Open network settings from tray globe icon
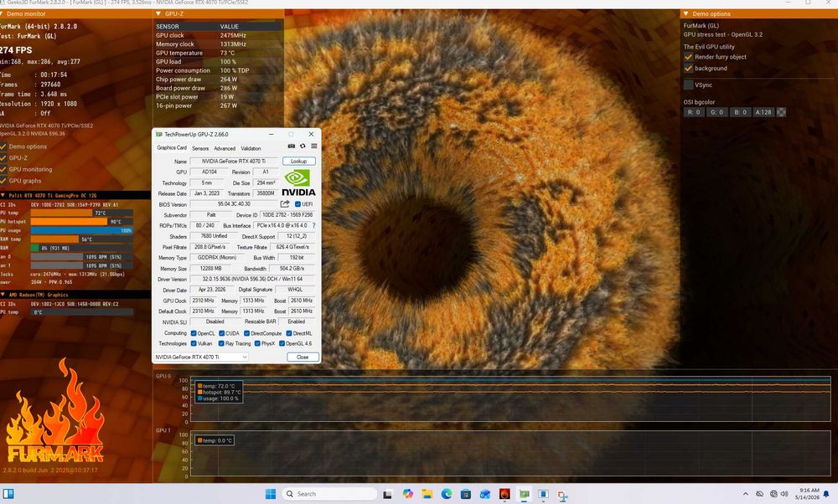Viewport: 838px width, 504px height. coord(773,494)
